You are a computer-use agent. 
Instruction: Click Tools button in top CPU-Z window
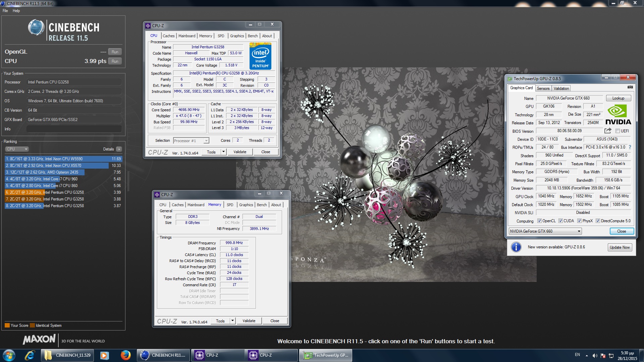point(211,152)
